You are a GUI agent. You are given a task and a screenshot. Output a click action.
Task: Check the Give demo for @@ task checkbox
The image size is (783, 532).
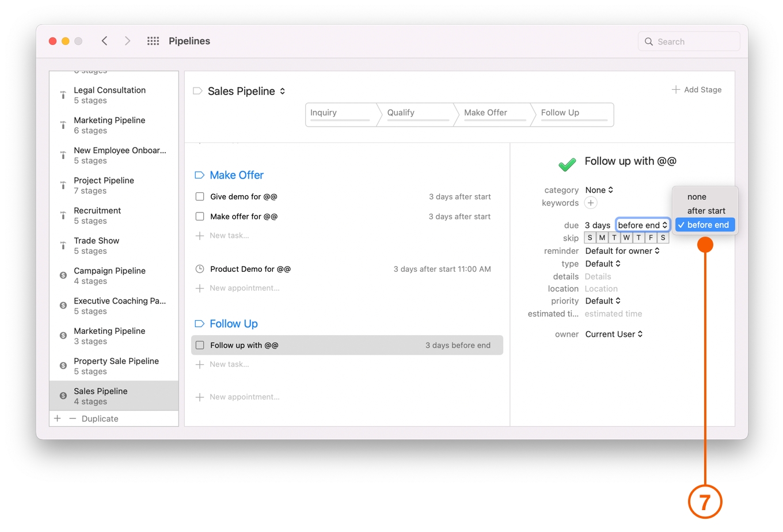pos(199,196)
